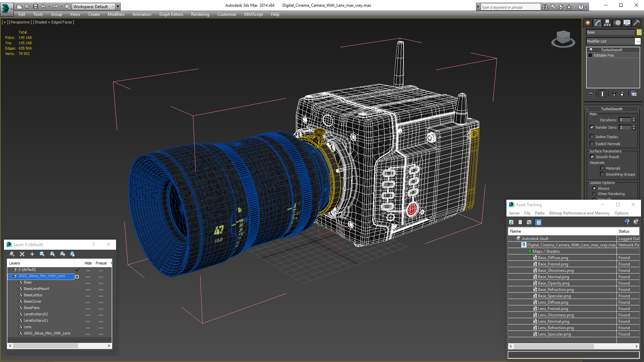Image resolution: width=644 pixels, height=362 pixels.
Task: Expand the Editable Poly sub-objects
Action: point(590,55)
